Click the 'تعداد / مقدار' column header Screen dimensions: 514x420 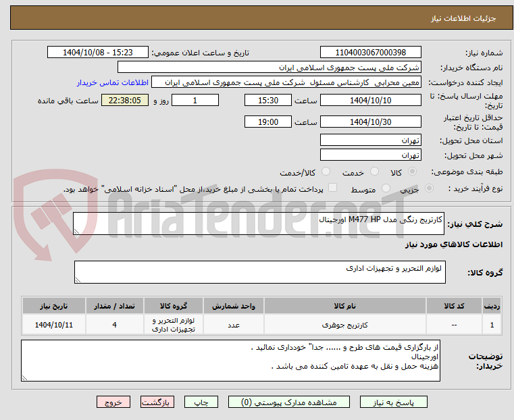click(x=114, y=306)
